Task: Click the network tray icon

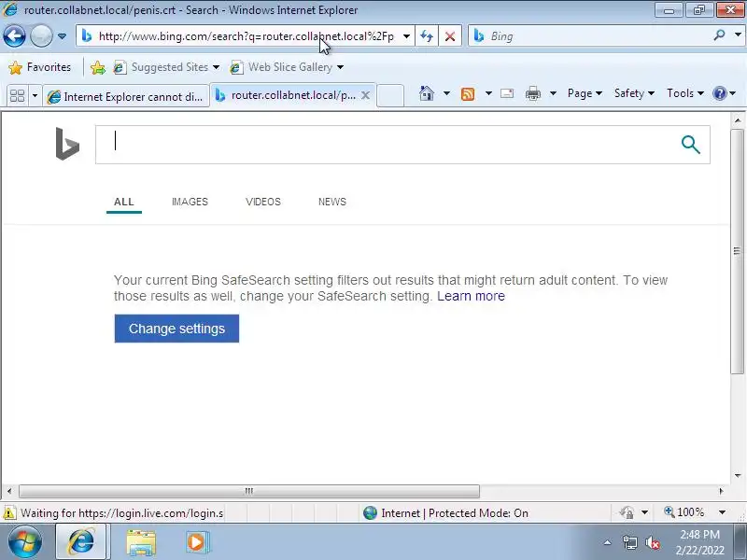Action: click(x=630, y=542)
